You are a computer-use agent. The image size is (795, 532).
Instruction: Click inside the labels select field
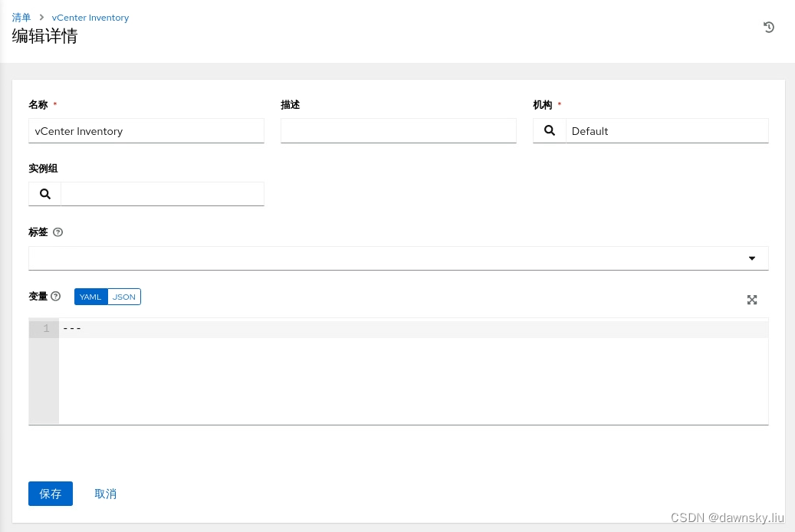coord(399,258)
